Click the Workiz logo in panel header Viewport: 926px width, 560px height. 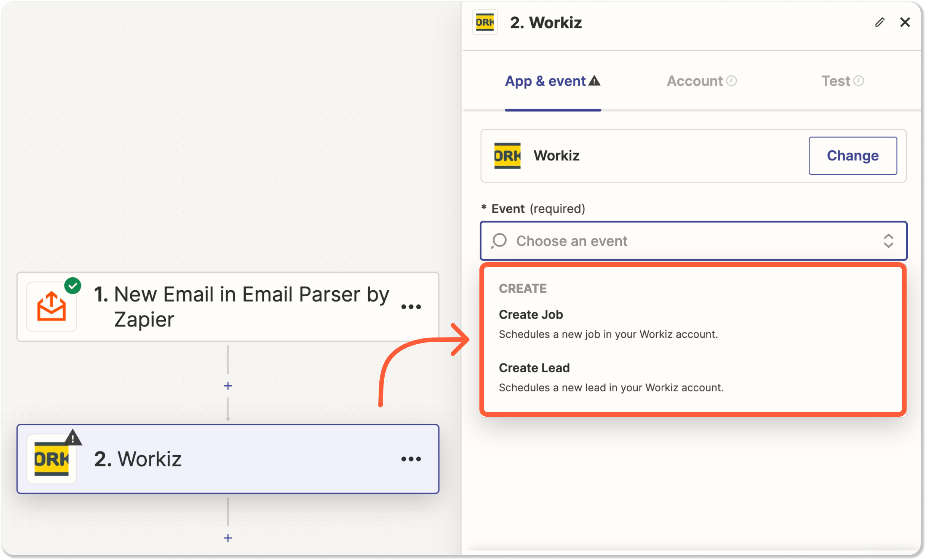pyautogui.click(x=484, y=22)
